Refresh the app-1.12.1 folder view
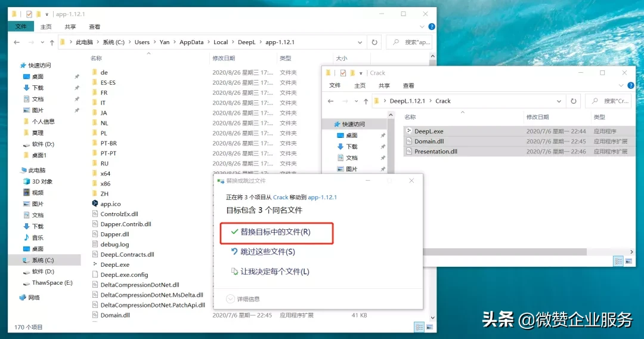644x339 pixels. (x=374, y=42)
